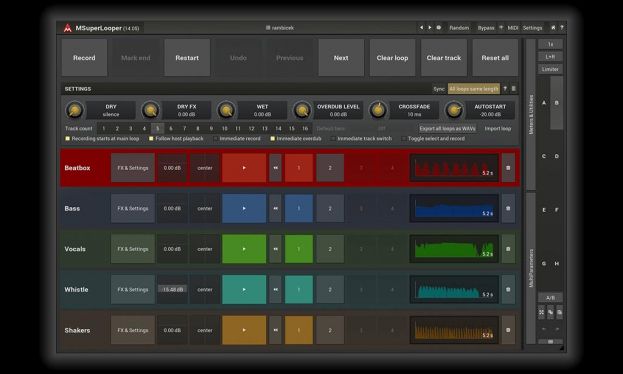Screen dimensions: 623x374
Task: Click the Record button
Action: coord(84,58)
